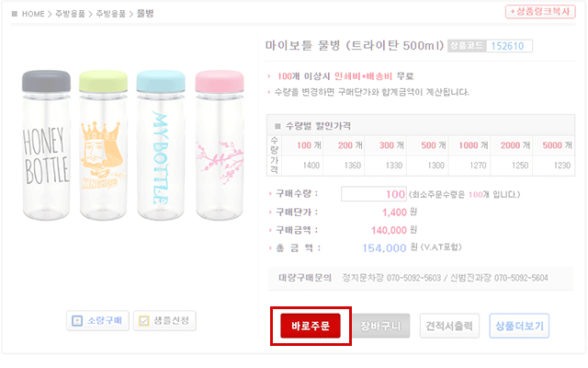Click the King crown green-lid bottle image
The width and height of the screenshot is (588, 368).
103,145
